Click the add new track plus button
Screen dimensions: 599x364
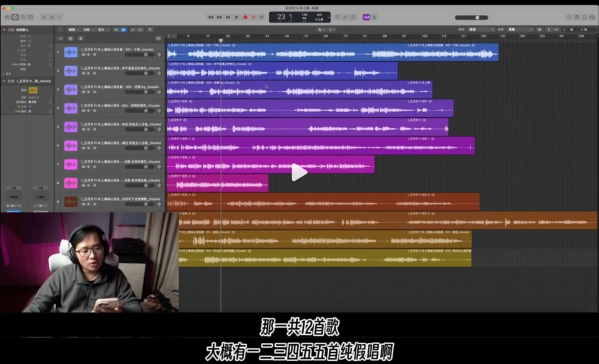click(61, 38)
